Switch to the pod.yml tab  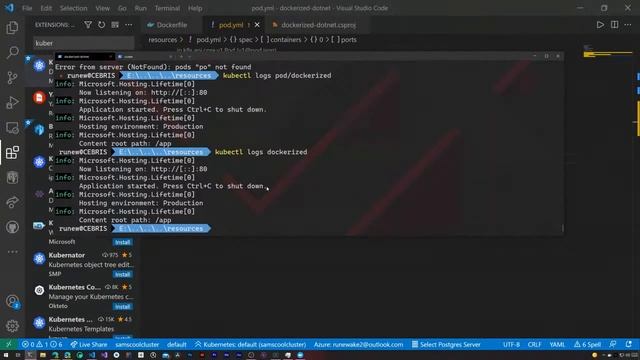tap(231, 25)
